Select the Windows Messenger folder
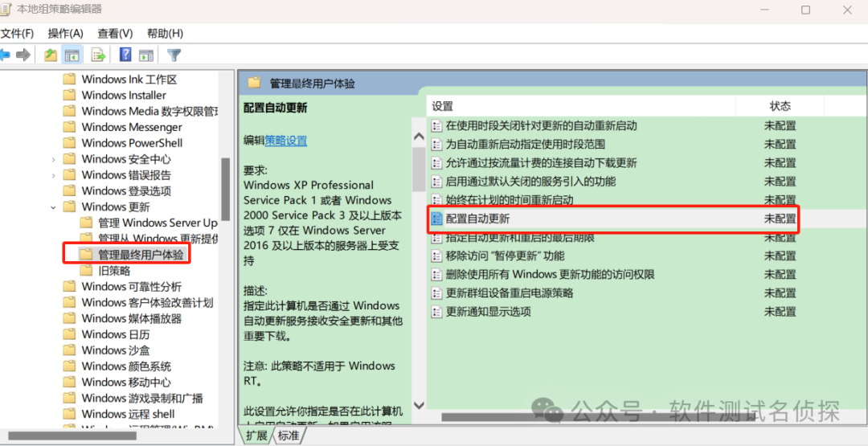Image resolution: width=868 pixels, height=446 pixels. tap(122, 127)
